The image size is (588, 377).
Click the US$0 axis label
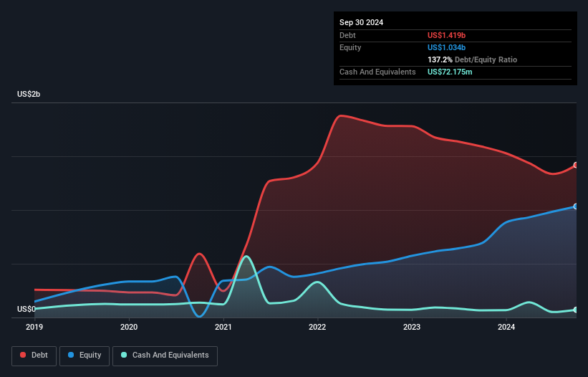[x=26, y=309]
